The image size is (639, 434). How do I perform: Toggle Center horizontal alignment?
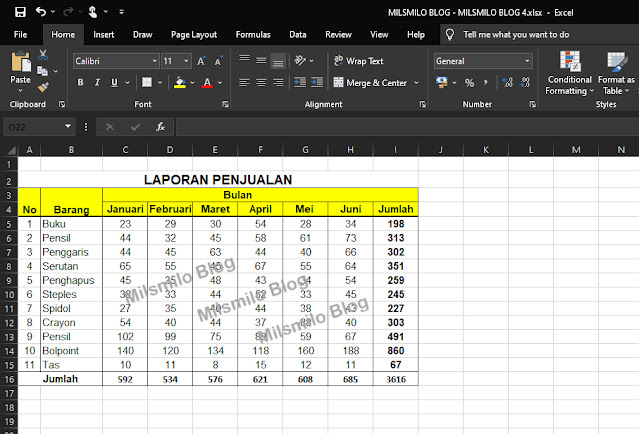pyautogui.click(x=261, y=83)
